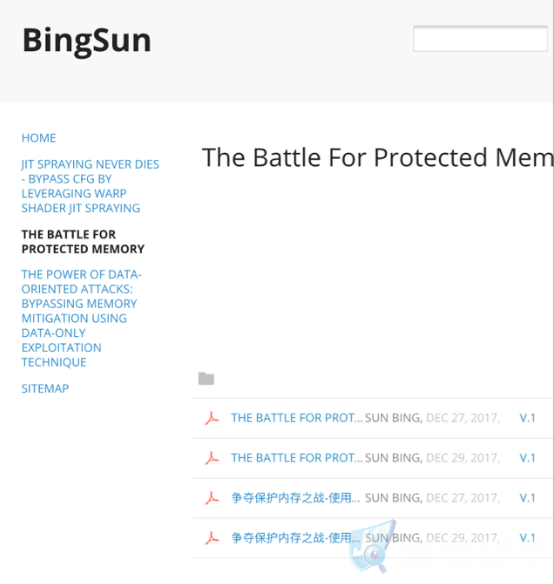Open The Power of Data-Oriented Attacks page

click(81, 318)
